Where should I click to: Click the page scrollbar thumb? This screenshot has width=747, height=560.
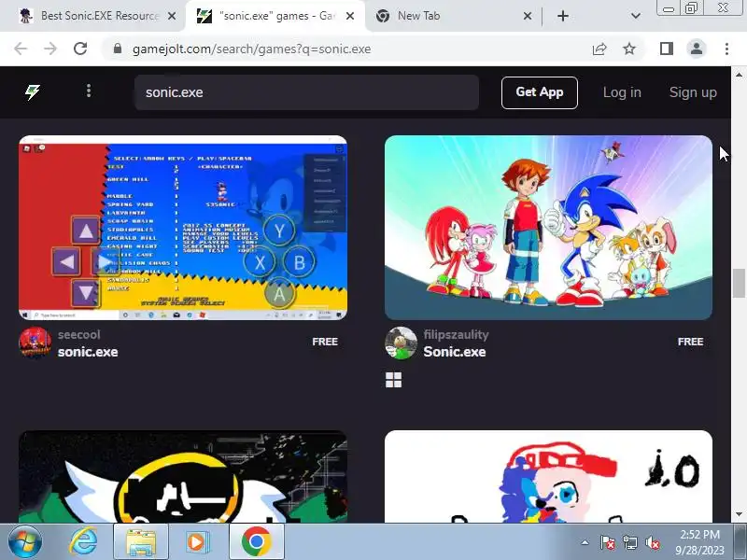(x=739, y=283)
